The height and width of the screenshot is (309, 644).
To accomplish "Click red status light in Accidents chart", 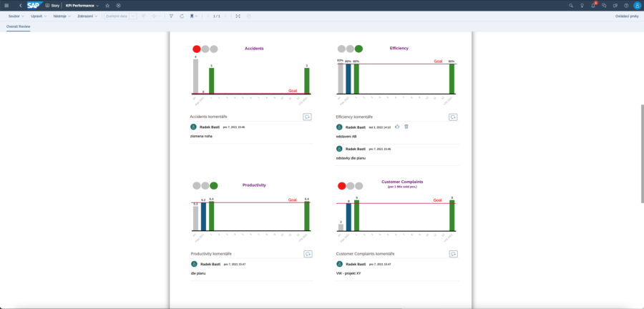I will pyautogui.click(x=197, y=49).
